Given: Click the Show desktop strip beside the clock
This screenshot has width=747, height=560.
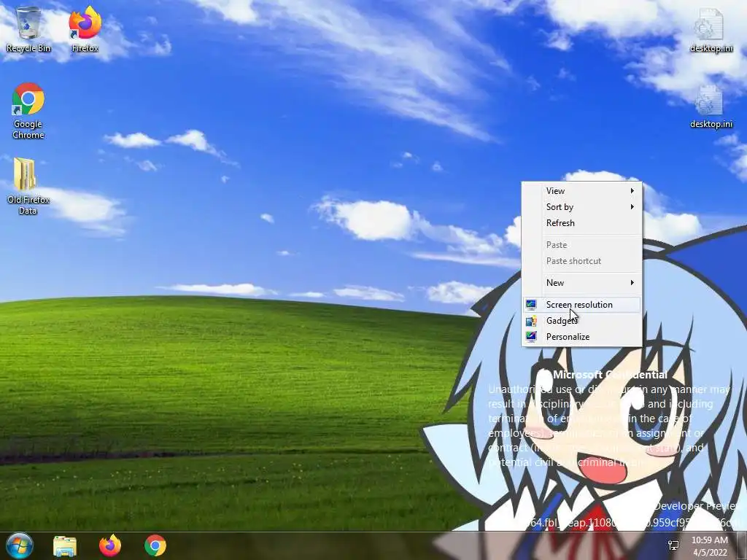Looking at the screenshot, I should coord(742,545).
